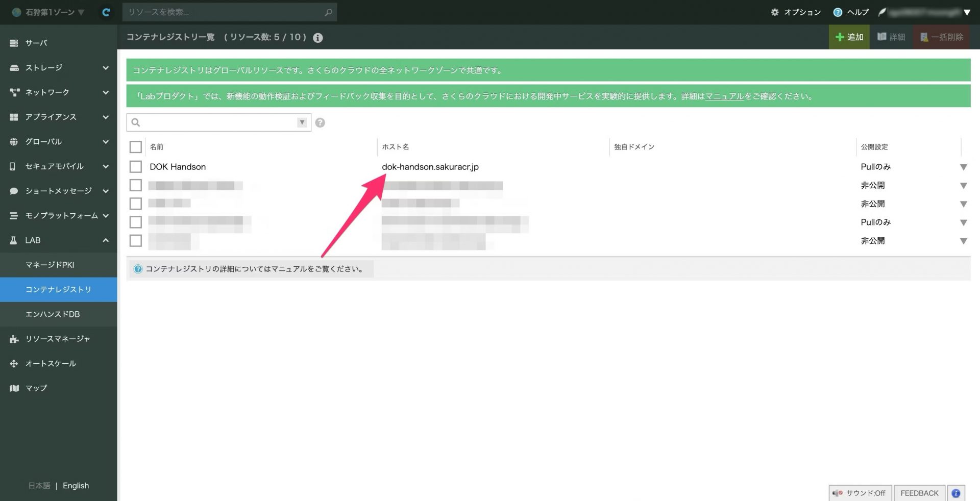Screen dimensions: 980x501
Task: Open the zone selector dropdown
Action: tap(49, 12)
